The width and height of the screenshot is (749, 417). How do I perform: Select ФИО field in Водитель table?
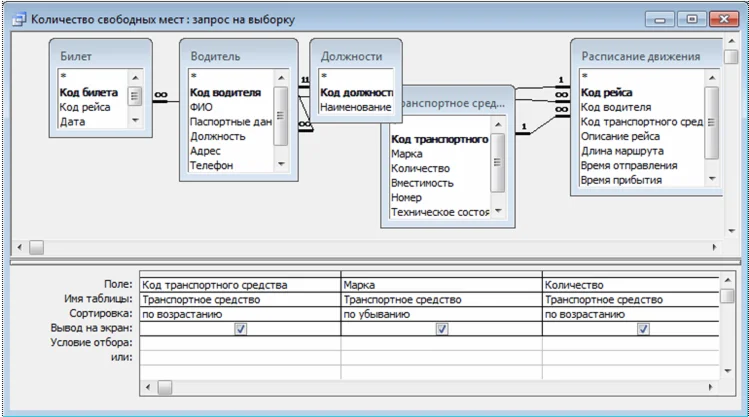click(201, 107)
